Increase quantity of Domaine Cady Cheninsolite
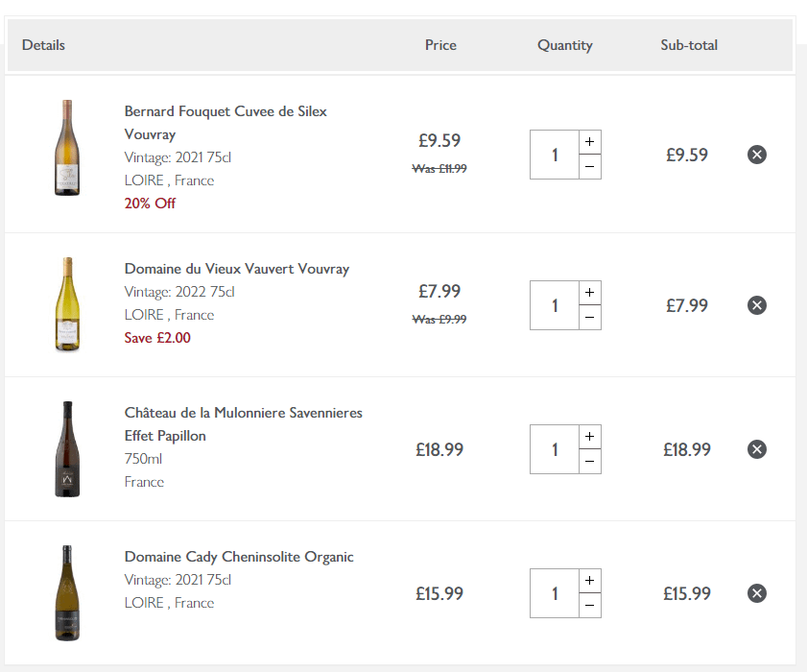Image resolution: width=807 pixels, height=672 pixels. pyautogui.click(x=589, y=581)
